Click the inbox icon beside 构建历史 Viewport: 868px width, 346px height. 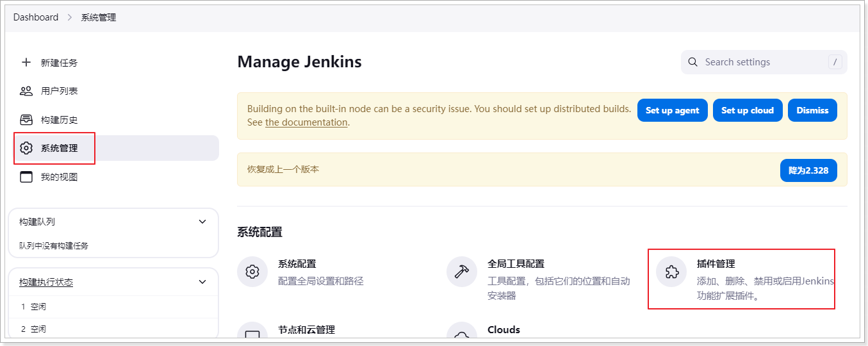[x=26, y=120]
